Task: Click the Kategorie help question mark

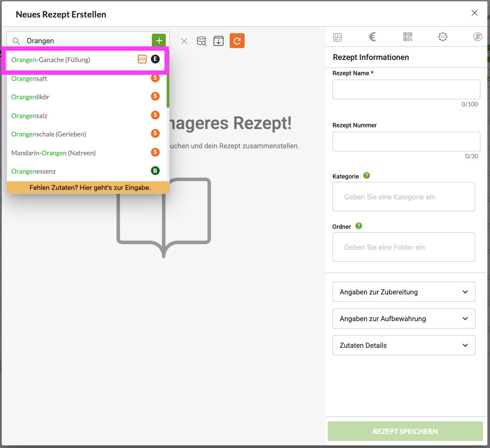Action: click(367, 176)
